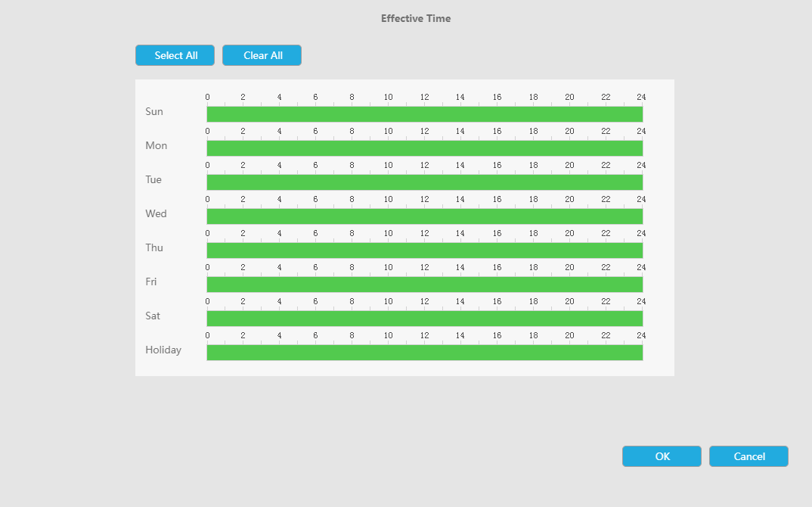Click the Sat row label
Viewport: 812px width, 507px height.
pos(153,316)
